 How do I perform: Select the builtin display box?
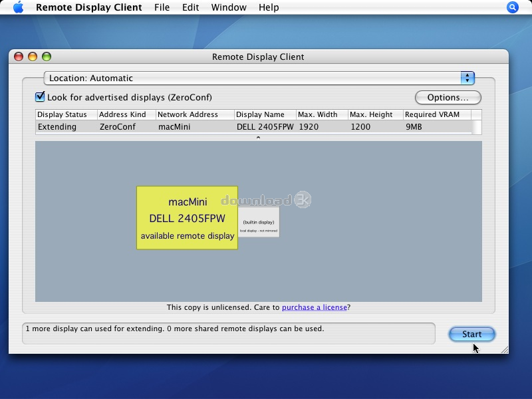(259, 222)
